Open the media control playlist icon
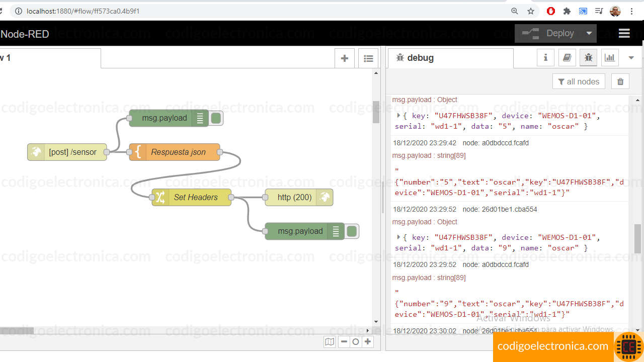This screenshot has width=644, height=362. pyautogui.click(x=599, y=11)
